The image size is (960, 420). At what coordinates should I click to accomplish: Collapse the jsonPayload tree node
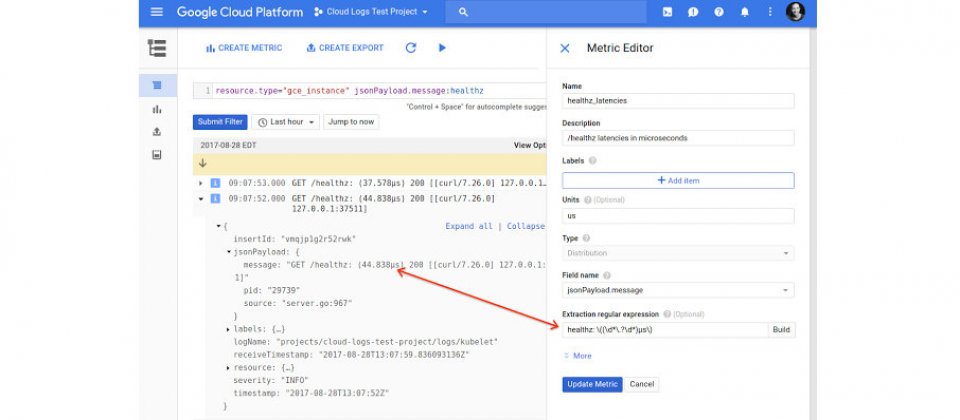click(228, 252)
